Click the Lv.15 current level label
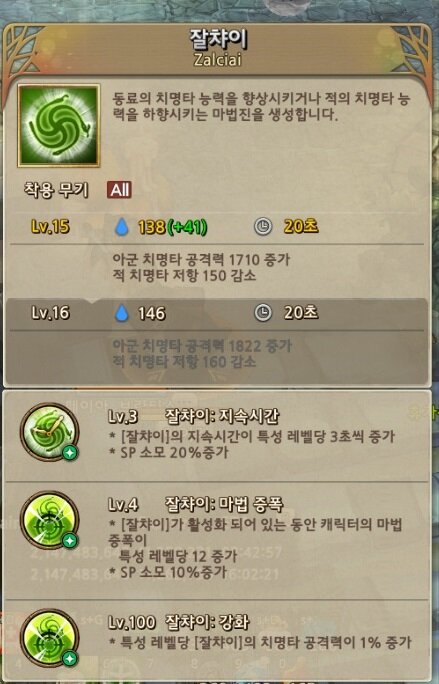439x684 pixels. tap(50, 226)
